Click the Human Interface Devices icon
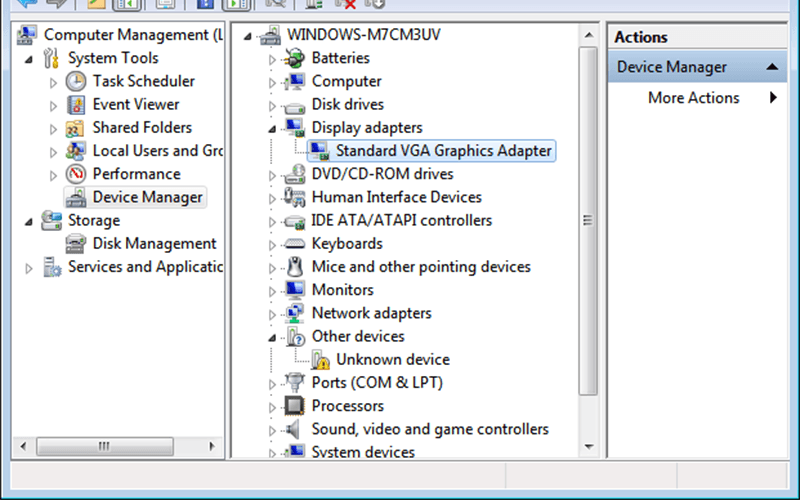 (294, 197)
